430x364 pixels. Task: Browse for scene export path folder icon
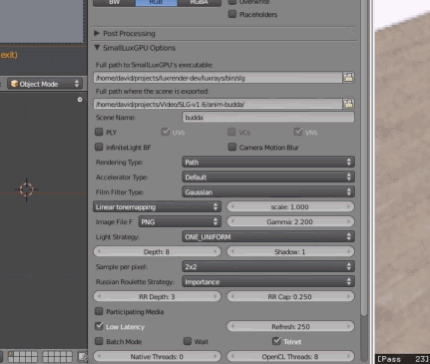[348, 104]
